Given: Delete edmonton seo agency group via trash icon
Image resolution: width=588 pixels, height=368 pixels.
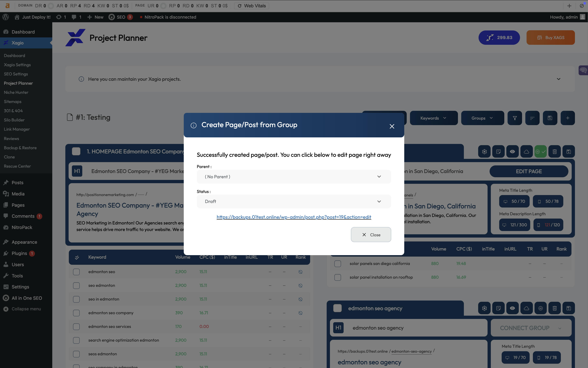Looking at the screenshot, I should [555, 308].
